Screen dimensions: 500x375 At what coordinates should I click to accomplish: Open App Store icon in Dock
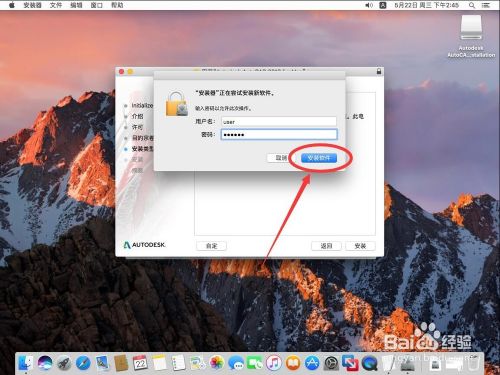(x=312, y=363)
